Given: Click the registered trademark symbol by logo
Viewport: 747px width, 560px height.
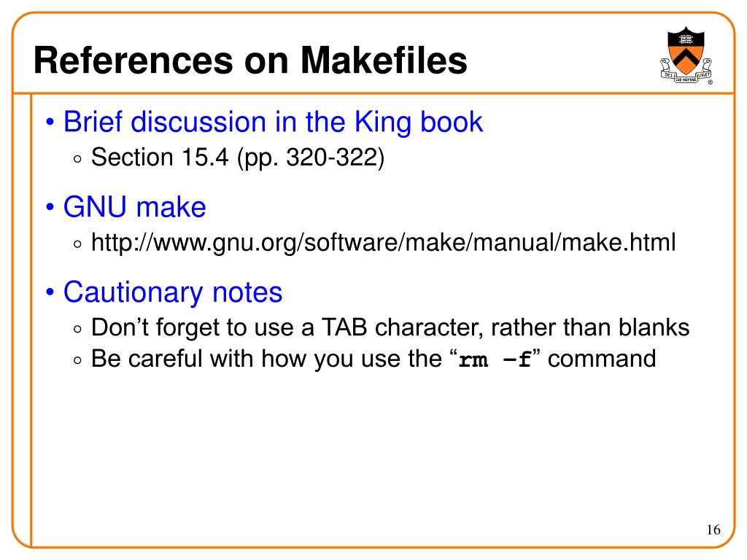Looking at the screenshot, I should click(x=711, y=82).
